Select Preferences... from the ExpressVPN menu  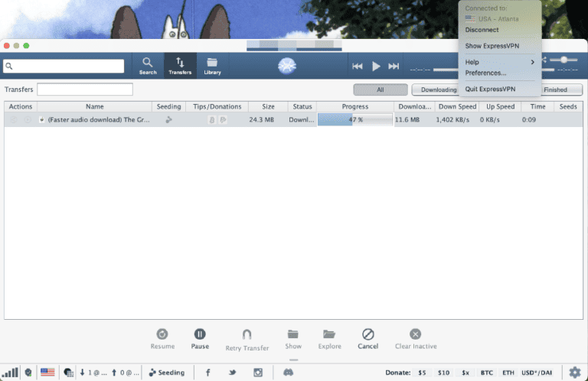[485, 73]
